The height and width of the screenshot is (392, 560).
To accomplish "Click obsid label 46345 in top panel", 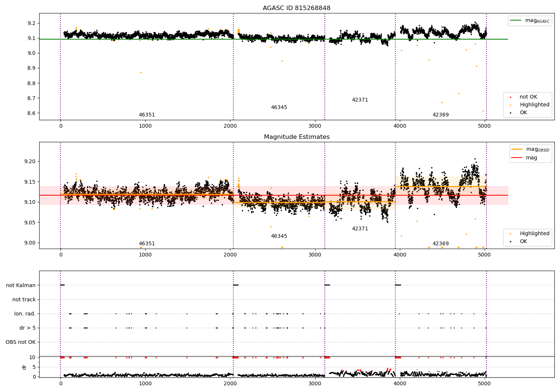I will click(279, 108).
